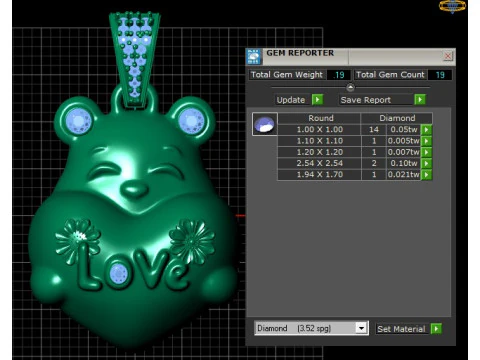
Task: Click the gold ring logo in the top corner
Action: coord(452,6)
